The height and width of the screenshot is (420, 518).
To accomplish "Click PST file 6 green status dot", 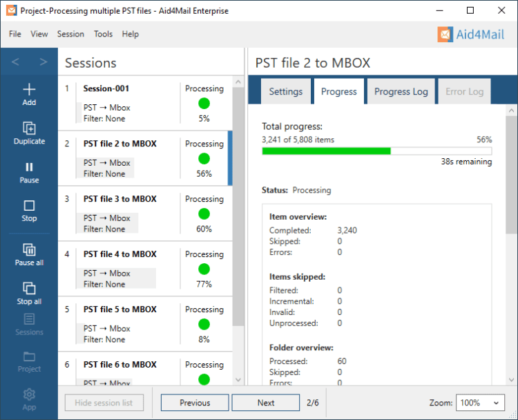I will click(x=204, y=379).
